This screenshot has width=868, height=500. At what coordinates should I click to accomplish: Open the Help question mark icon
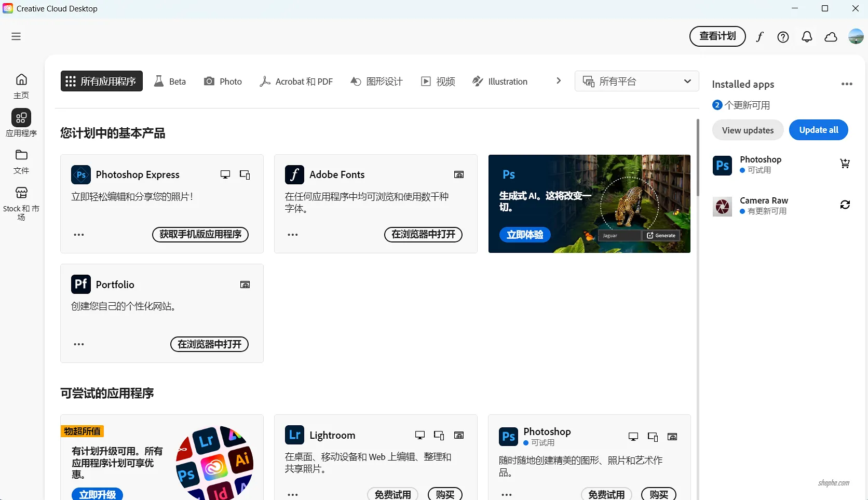click(x=783, y=37)
